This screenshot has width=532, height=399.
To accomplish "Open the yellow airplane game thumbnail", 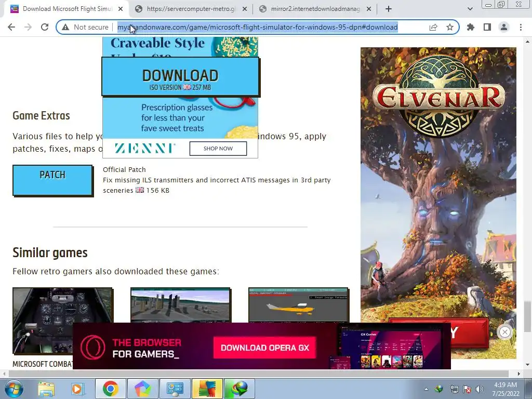I will tap(299, 305).
